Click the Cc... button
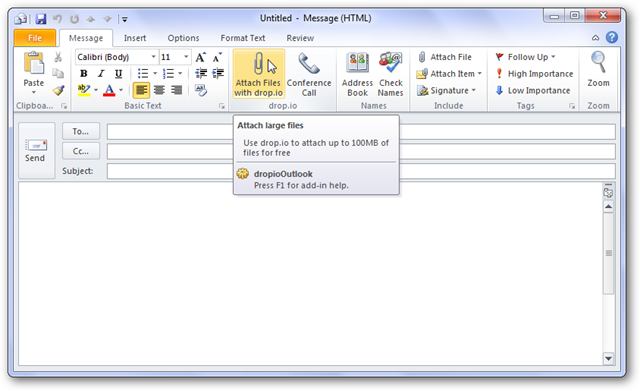Viewport: 640px width, 391px height. pyautogui.click(x=80, y=151)
